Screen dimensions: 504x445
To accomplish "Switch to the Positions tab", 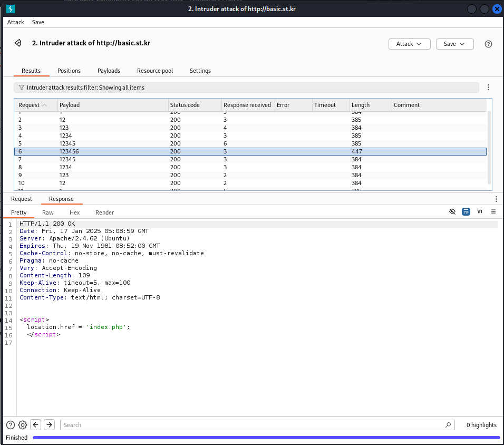I will coord(69,71).
